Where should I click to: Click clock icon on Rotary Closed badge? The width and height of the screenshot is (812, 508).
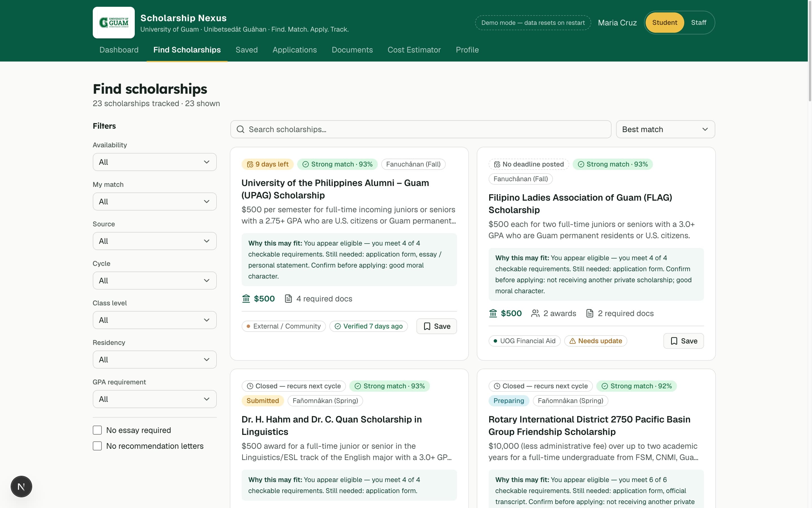pyautogui.click(x=497, y=386)
